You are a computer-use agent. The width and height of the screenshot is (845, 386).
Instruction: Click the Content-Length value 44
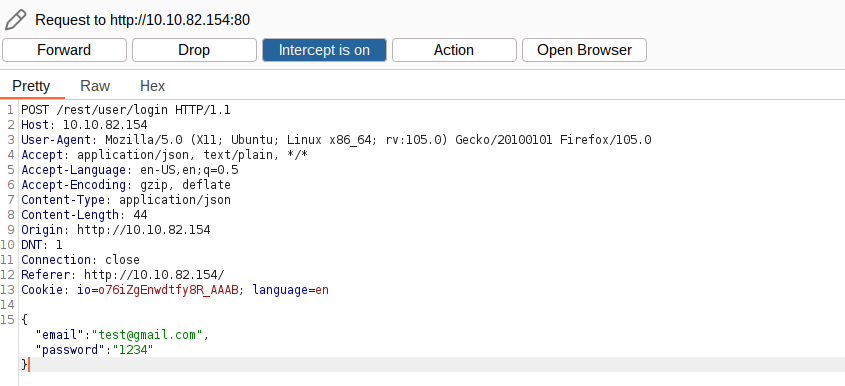click(140, 215)
